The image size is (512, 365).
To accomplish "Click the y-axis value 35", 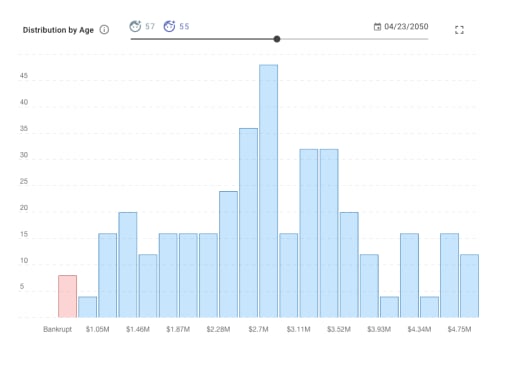I will (x=24, y=128).
